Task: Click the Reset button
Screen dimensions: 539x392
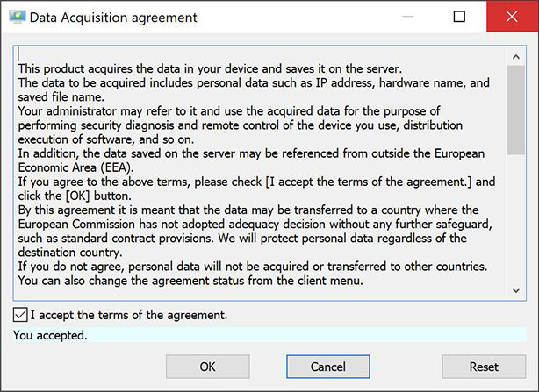Action: (484, 367)
